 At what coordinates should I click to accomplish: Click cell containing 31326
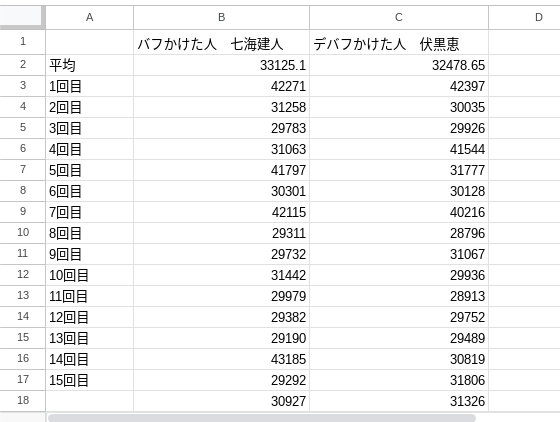[x=399, y=401]
